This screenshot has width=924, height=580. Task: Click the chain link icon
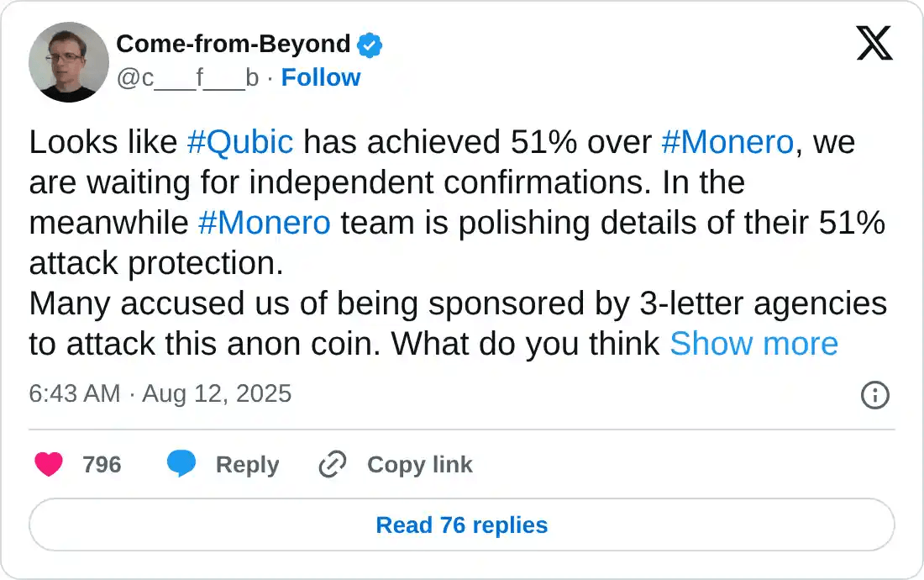tap(333, 464)
